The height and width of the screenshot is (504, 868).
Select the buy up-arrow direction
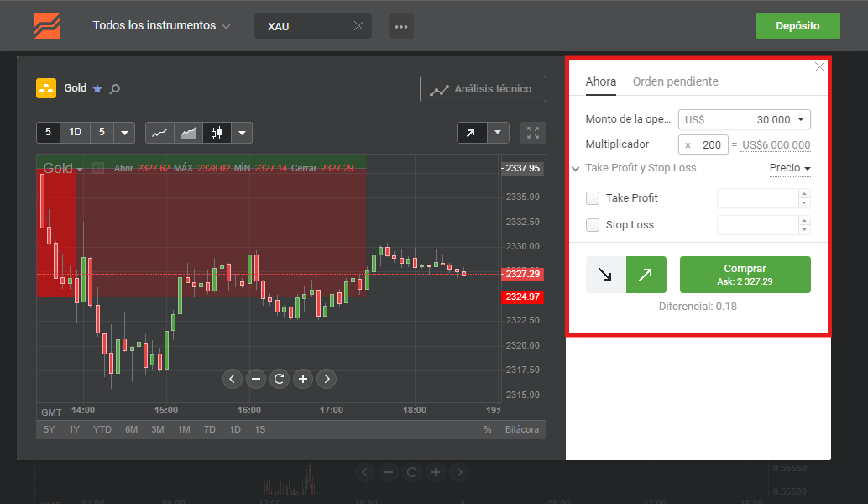click(x=646, y=275)
